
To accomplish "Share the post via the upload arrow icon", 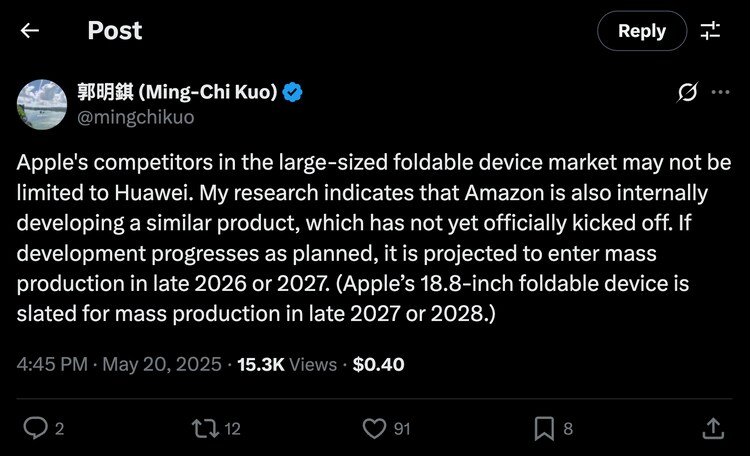I will coord(712,428).
